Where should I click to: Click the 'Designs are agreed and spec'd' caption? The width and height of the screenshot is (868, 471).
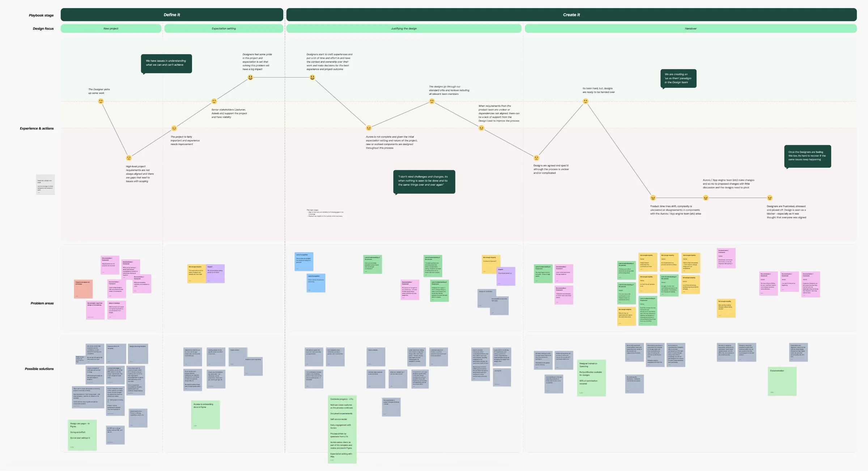coord(551,169)
